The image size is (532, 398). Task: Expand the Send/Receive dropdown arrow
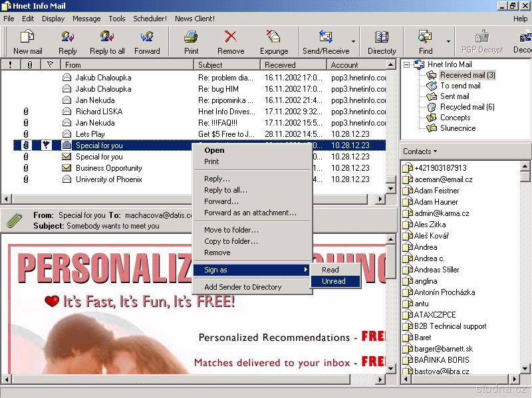coord(353,42)
